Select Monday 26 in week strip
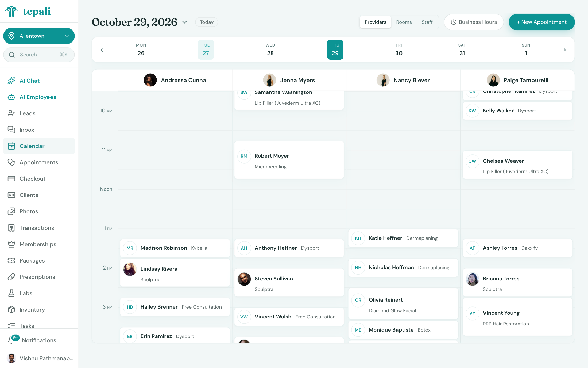This screenshot has width=588, height=368. click(x=141, y=50)
